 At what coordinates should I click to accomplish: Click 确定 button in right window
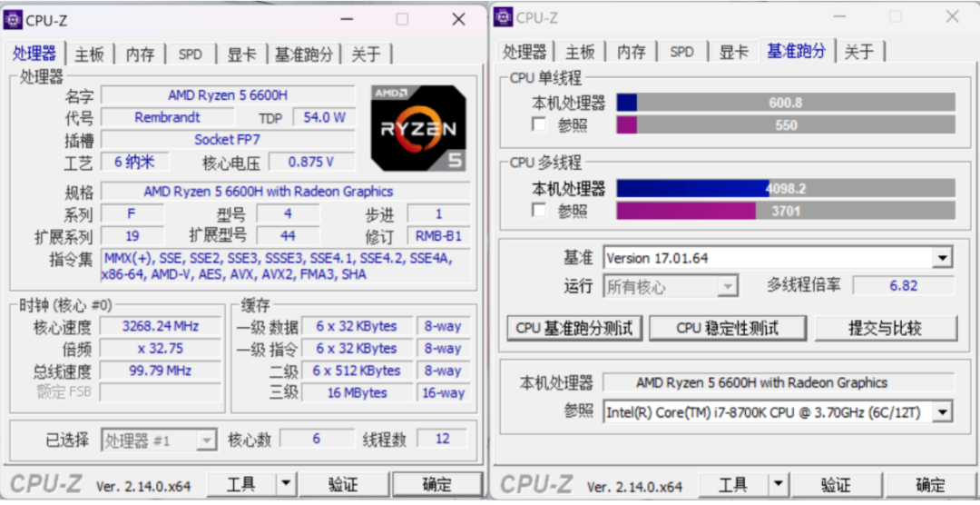(930, 484)
